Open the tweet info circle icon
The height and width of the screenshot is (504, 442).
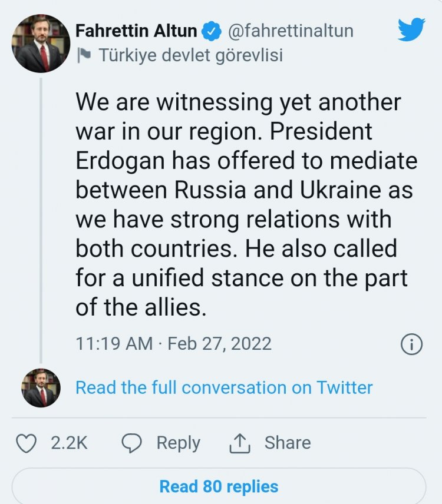[x=411, y=344]
